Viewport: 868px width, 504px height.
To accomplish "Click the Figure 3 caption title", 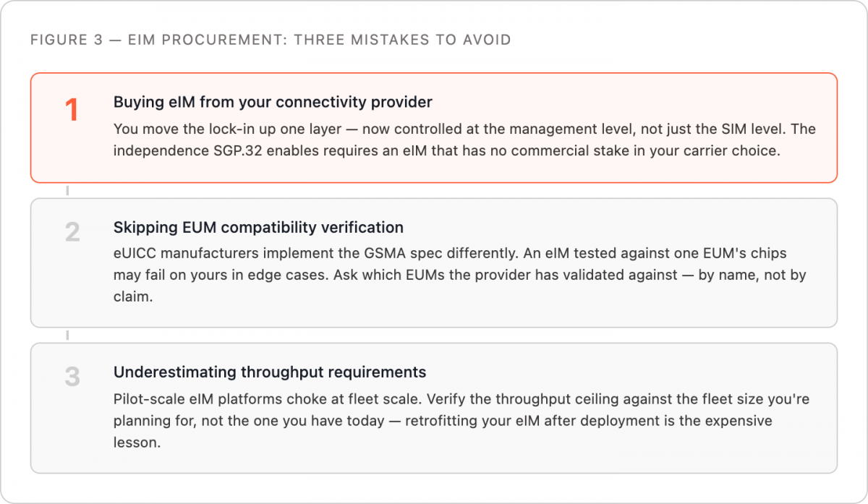I will (x=271, y=40).
